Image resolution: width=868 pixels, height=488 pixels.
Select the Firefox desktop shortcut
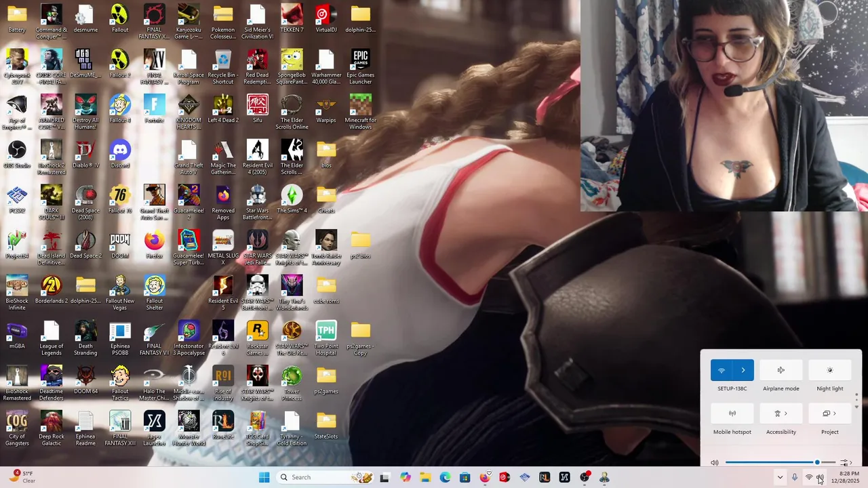click(x=155, y=244)
